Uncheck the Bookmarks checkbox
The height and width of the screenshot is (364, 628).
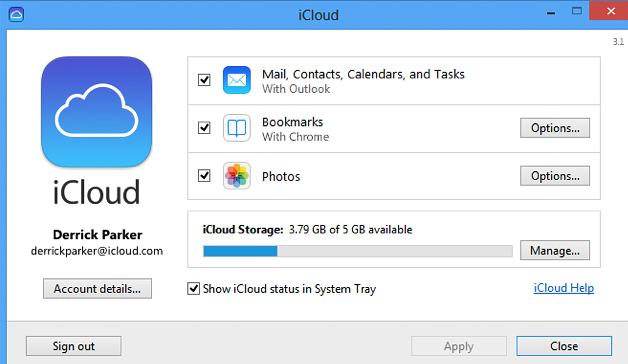tap(204, 128)
